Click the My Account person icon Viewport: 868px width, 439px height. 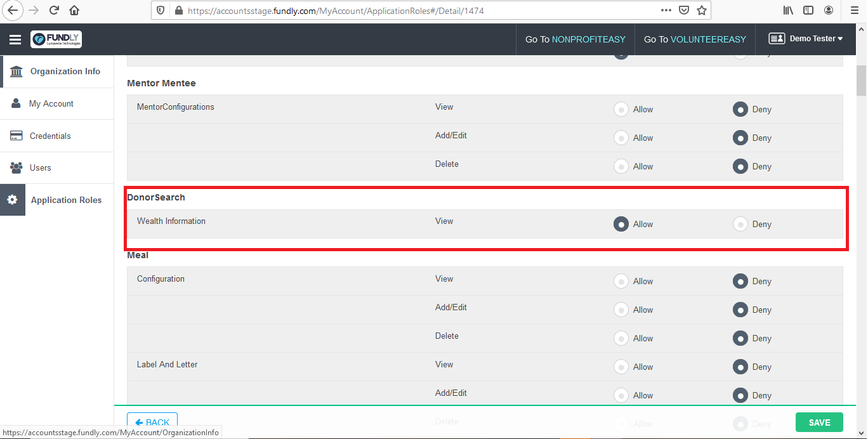16,103
